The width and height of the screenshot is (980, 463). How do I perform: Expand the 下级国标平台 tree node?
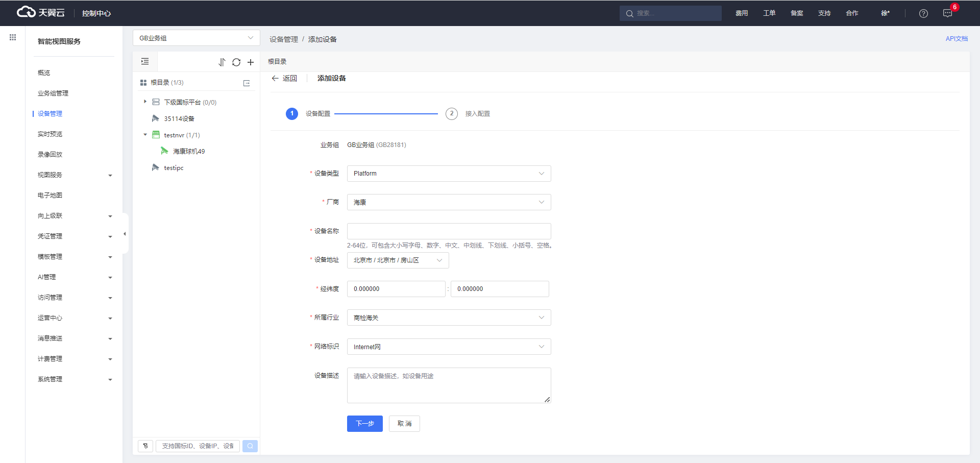(145, 102)
